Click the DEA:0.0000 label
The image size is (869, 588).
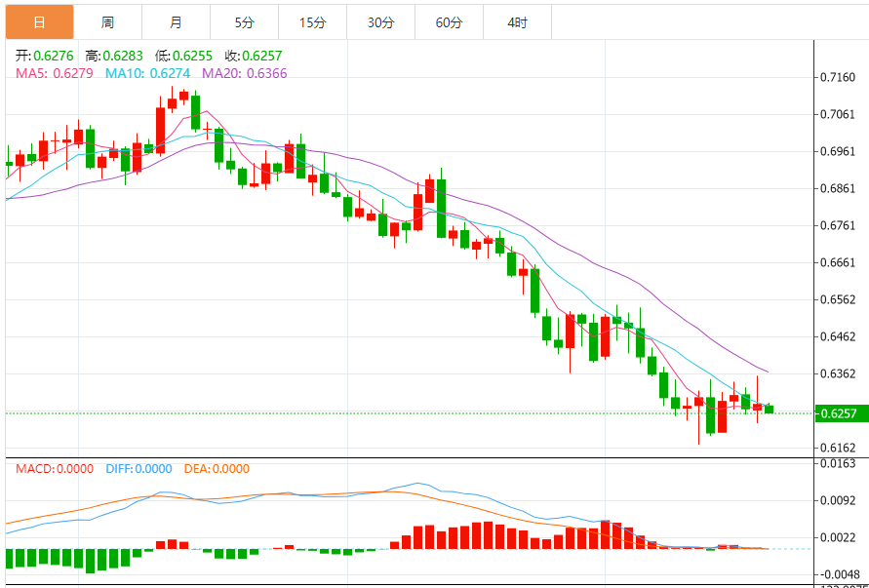217,469
